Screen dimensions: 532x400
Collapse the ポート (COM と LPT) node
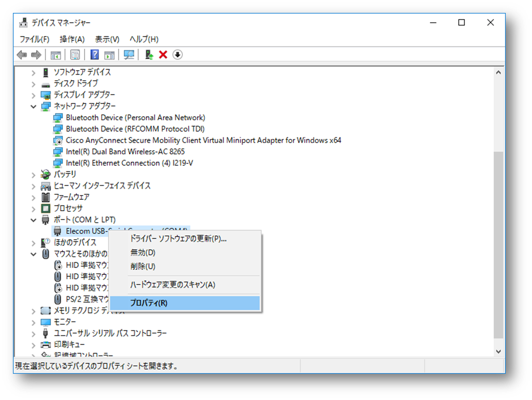(x=34, y=220)
